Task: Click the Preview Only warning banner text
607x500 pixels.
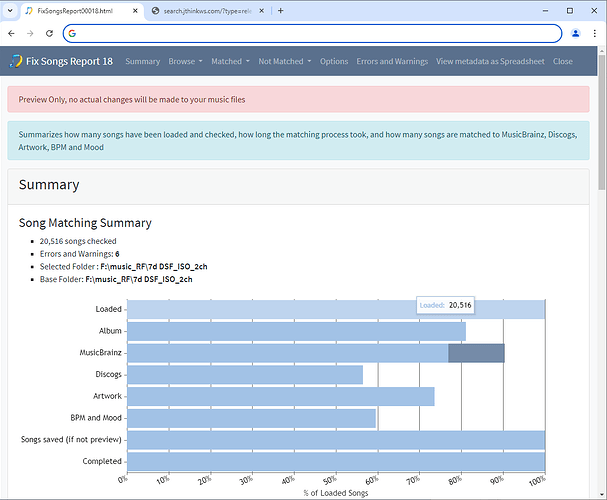Action: [132, 99]
